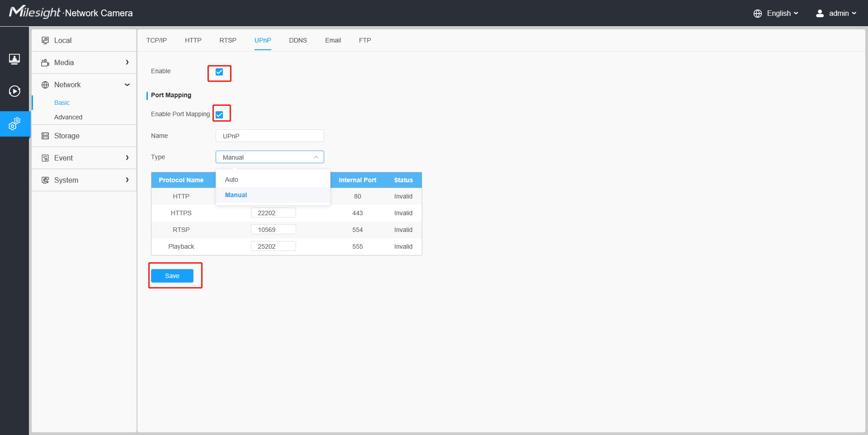Click the Storage drive icon
This screenshot has height=435, width=868.
tap(45, 136)
